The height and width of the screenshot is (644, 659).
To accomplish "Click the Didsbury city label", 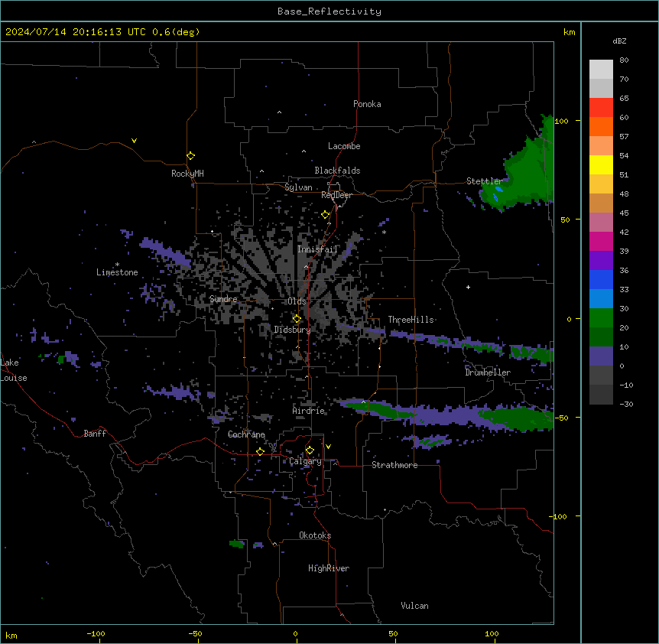I will [x=292, y=330].
